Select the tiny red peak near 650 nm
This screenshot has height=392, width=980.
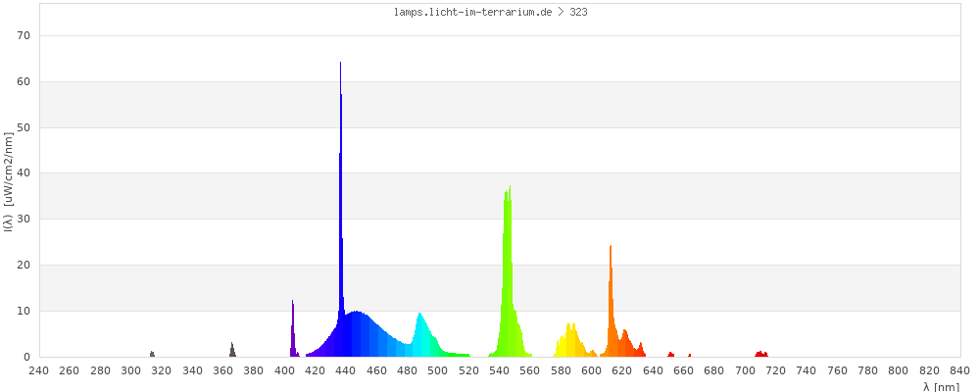(x=670, y=354)
